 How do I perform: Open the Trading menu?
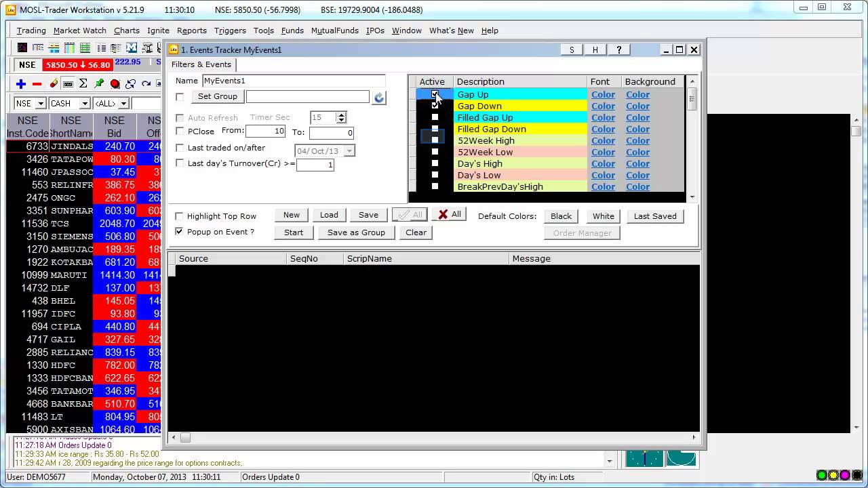pos(31,30)
